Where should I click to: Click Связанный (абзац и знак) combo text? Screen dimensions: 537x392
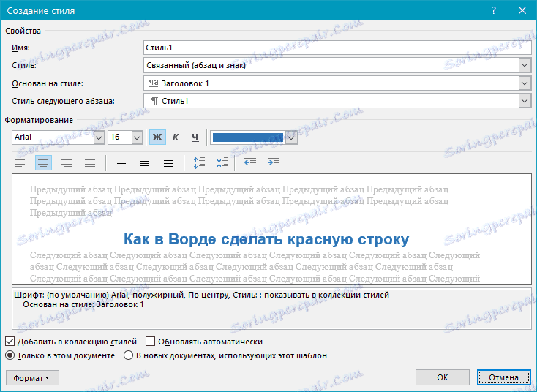tap(196, 65)
